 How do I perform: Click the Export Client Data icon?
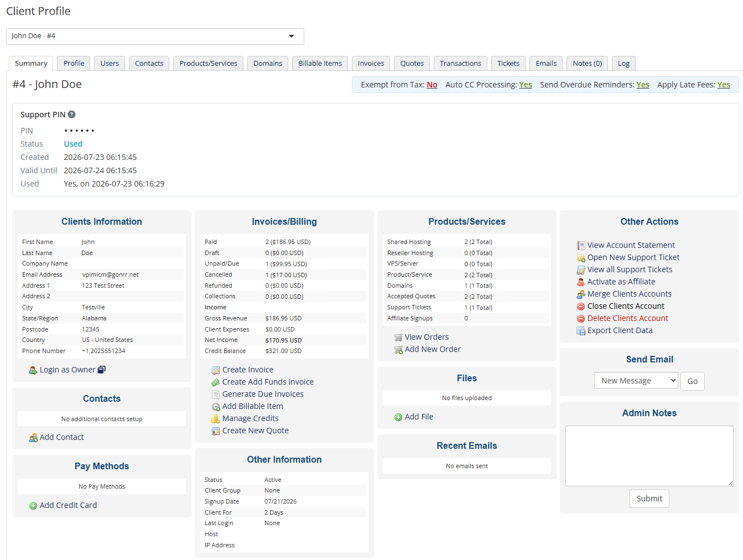pos(581,331)
